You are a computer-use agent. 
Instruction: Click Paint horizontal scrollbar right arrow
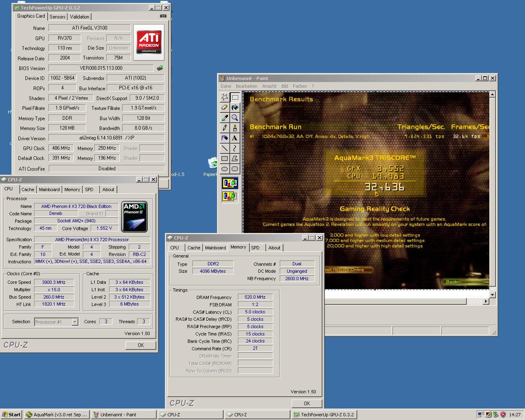tap(486, 301)
